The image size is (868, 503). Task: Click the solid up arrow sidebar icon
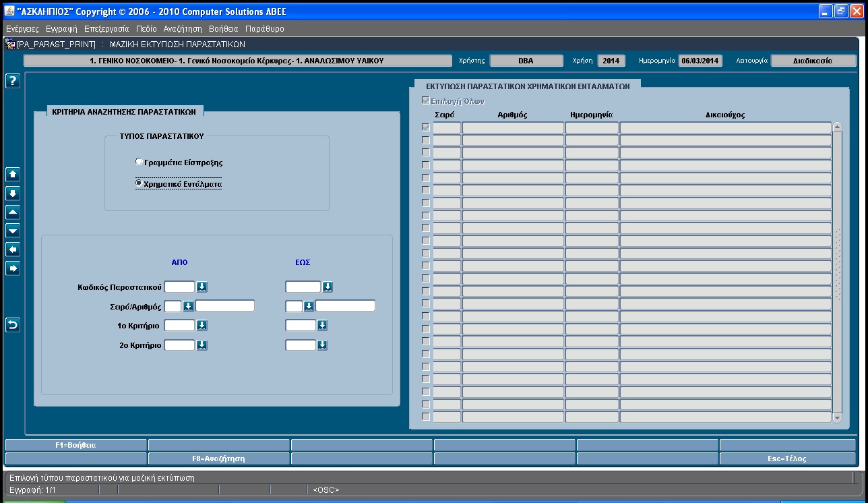pyautogui.click(x=13, y=174)
